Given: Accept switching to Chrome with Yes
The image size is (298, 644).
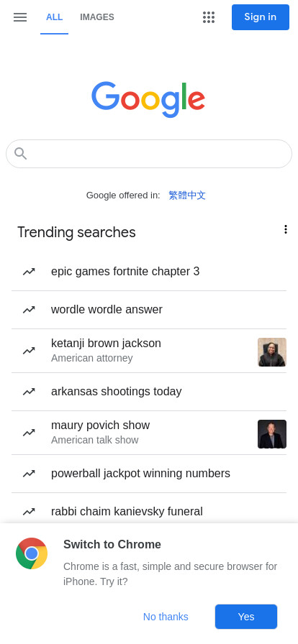Looking at the screenshot, I should [246, 617].
